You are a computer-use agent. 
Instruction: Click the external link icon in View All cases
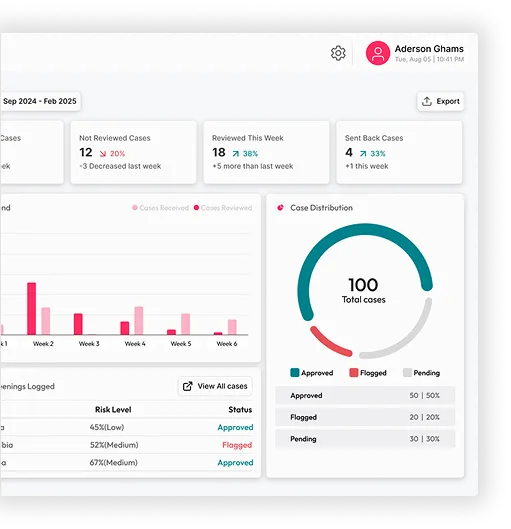(188, 386)
